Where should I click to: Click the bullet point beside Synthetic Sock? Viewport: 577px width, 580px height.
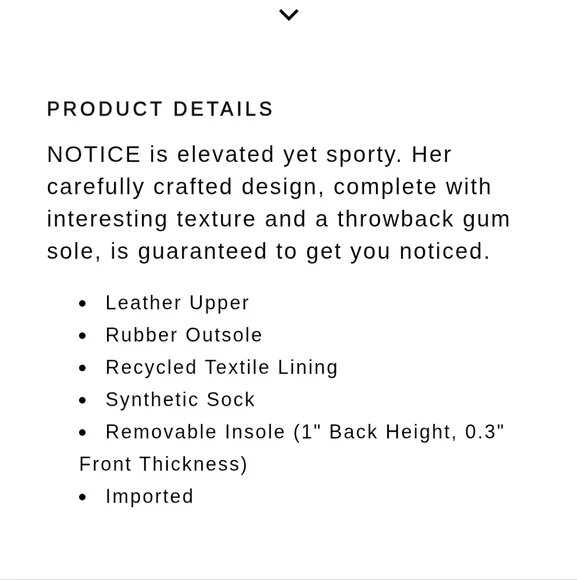coord(82,400)
